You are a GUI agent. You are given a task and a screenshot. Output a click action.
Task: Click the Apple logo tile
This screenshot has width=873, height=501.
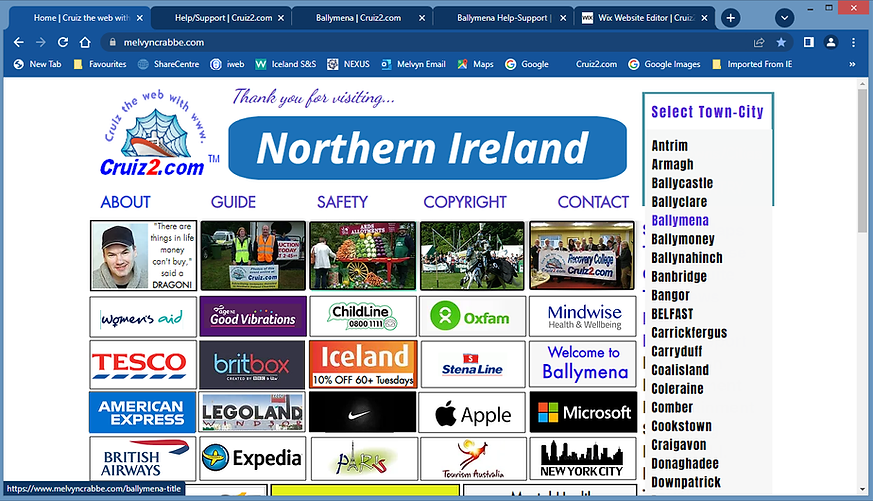click(472, 412)
